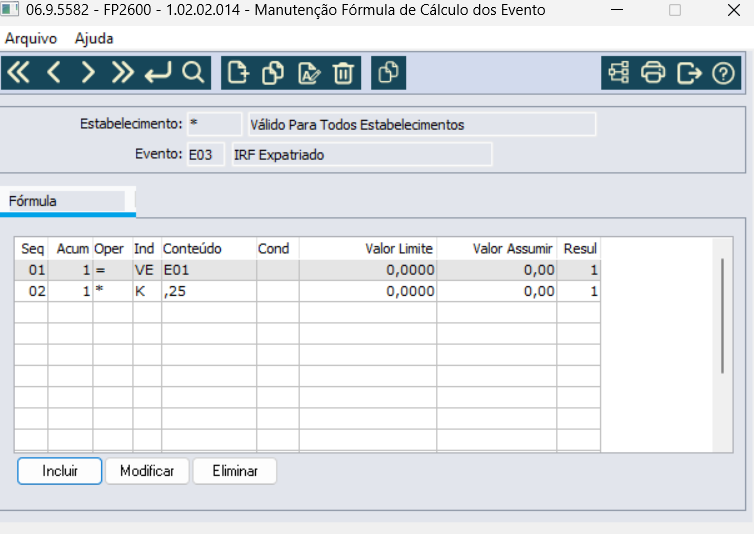Image resolution: width=754 pixels, height=534 pixels.
Task: Click the exit door icon
Action: pos(689,73)
